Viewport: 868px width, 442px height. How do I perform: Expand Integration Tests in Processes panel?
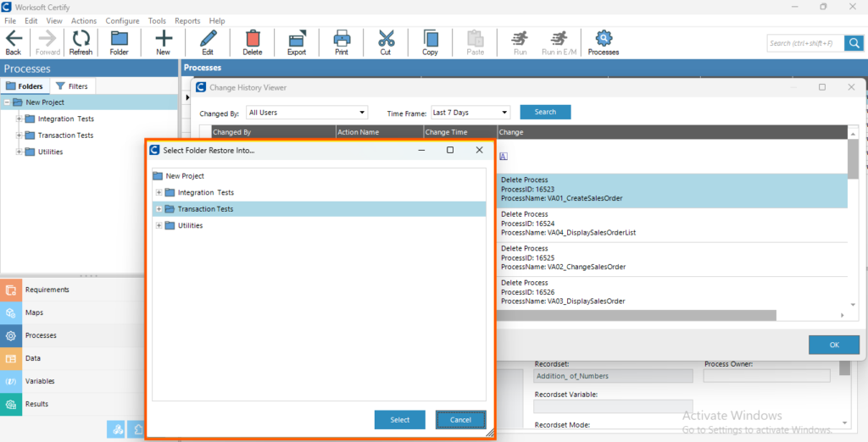19,119
